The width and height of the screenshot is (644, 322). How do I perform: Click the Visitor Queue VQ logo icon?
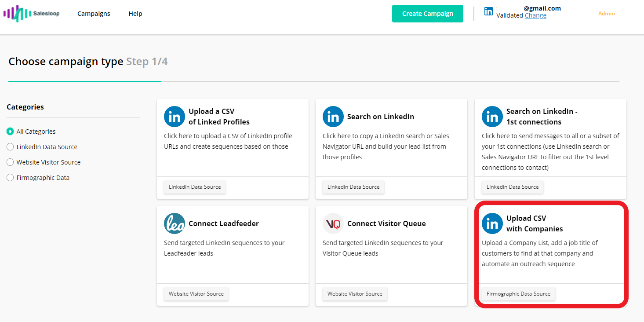[x=333, y=223]
